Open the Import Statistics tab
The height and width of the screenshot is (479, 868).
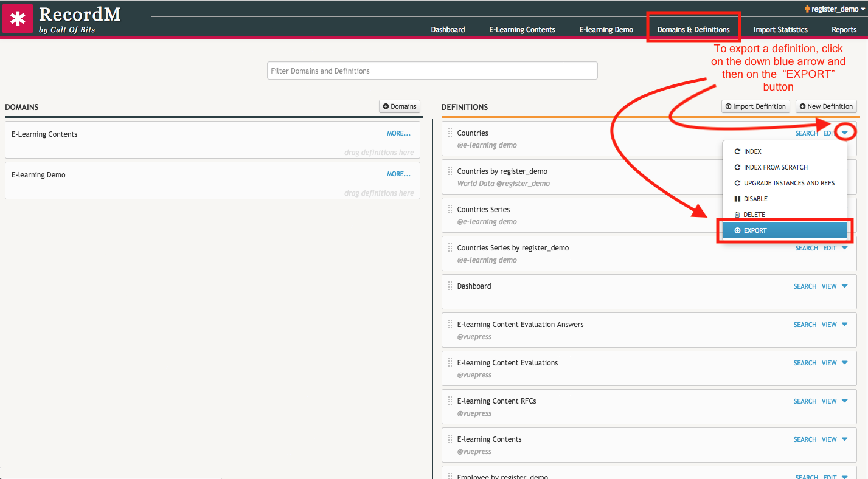[x=780, y=30]
